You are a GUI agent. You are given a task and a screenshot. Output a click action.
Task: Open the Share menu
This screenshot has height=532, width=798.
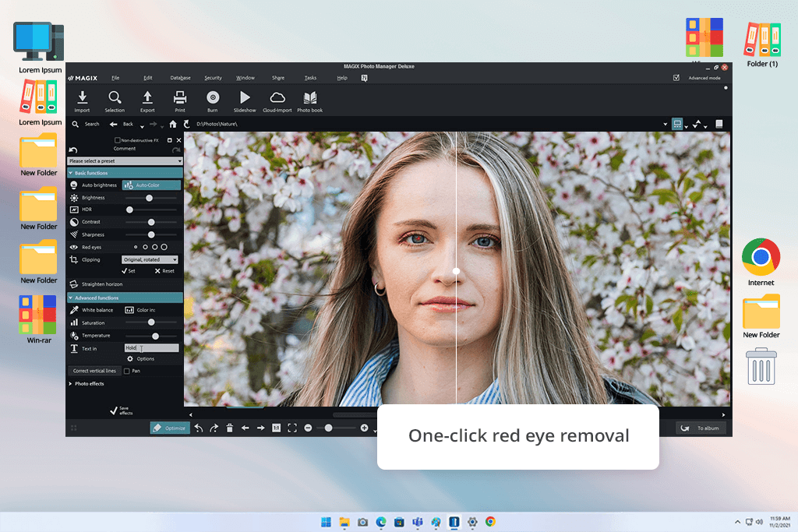278,78
